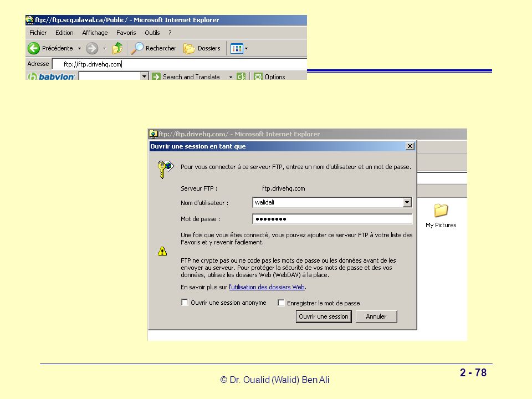This screenshot has height=399, width=532.
Task: Expand Search and Translate dropdown arrow
Action: pos(231,77)
